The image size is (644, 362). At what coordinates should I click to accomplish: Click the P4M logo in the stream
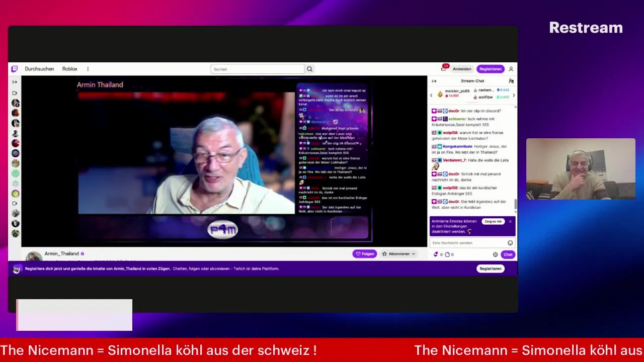tap(222, 230)
